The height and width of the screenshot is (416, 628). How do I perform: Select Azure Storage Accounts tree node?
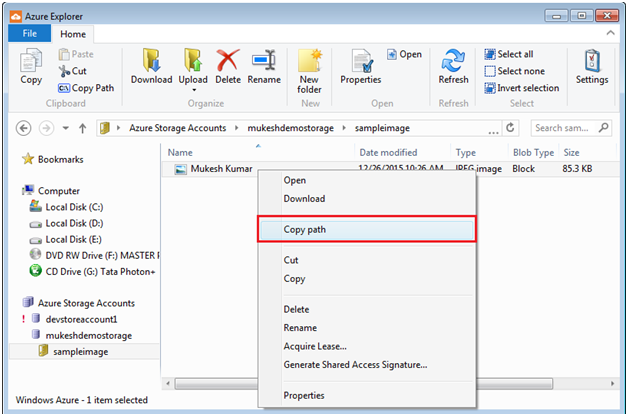point(79,303)
